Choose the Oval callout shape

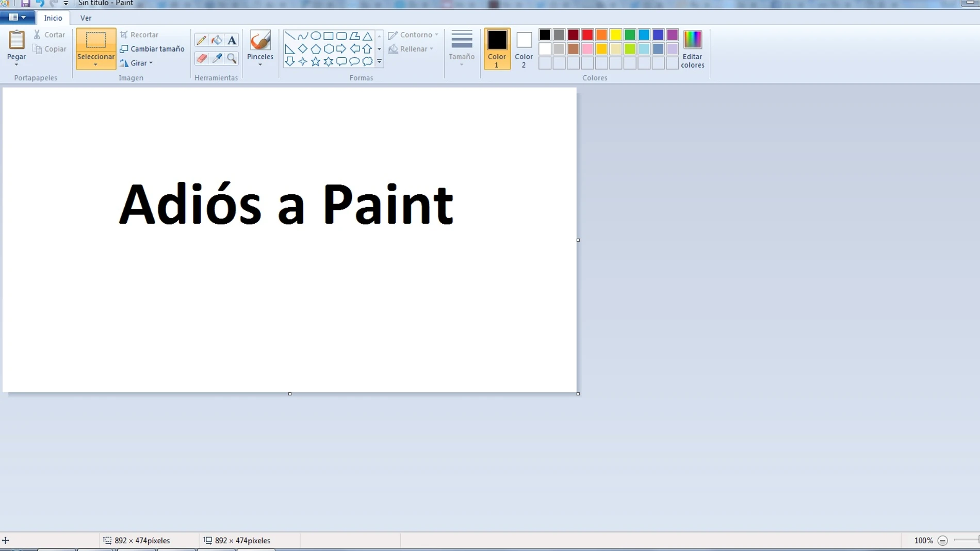pyautogui.click(x=354, y=62)
